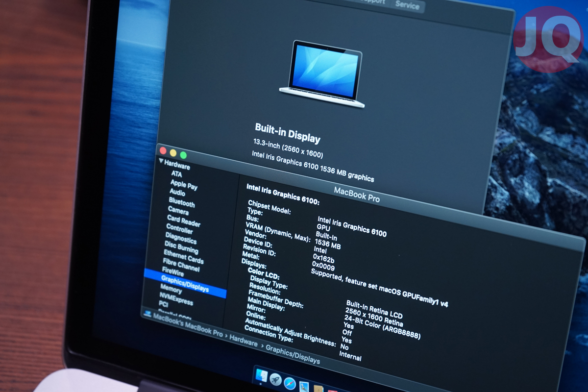Open Finder from the Dock
The height and width of the screenshot is (392, 588).
pyautogui.click(x=261, y=376)
